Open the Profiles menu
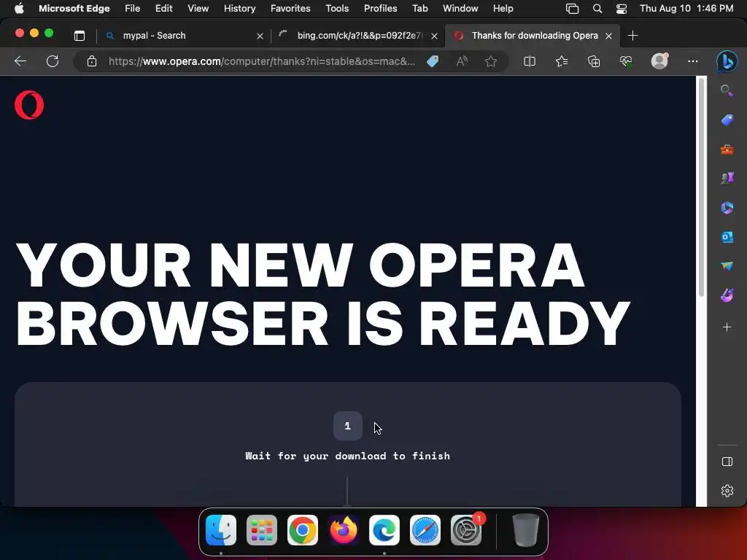The image size is (747, 560). [380, 8]
